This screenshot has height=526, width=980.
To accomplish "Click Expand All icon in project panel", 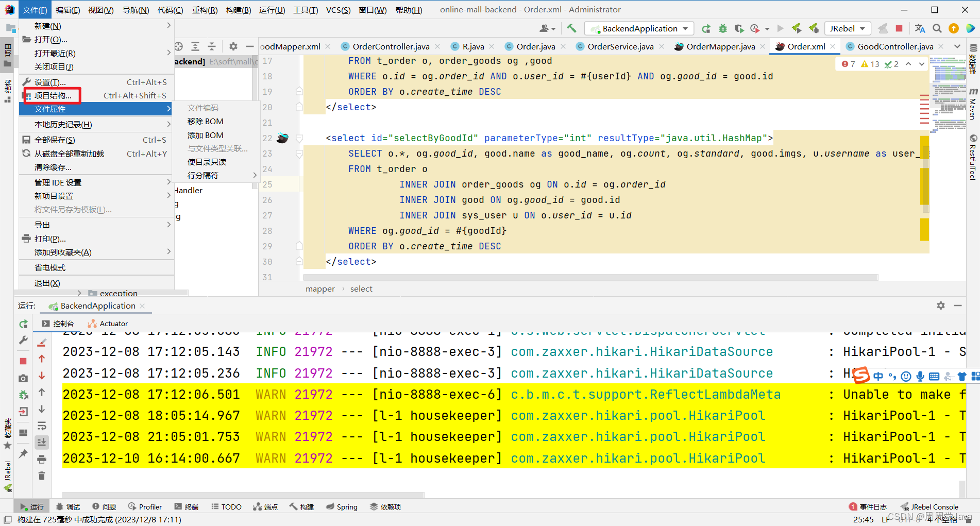I will pos(195,46).
